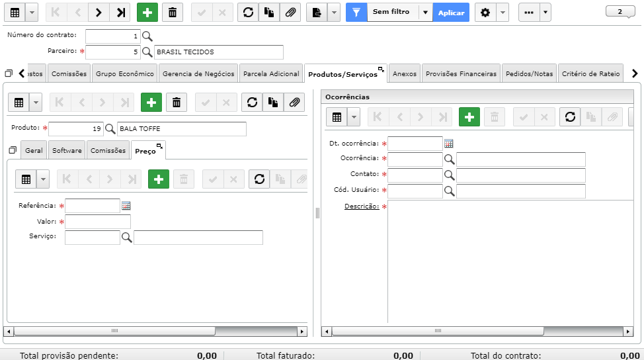
Task: Click the top toolbar green add record button
Action: tap(147, 13)
